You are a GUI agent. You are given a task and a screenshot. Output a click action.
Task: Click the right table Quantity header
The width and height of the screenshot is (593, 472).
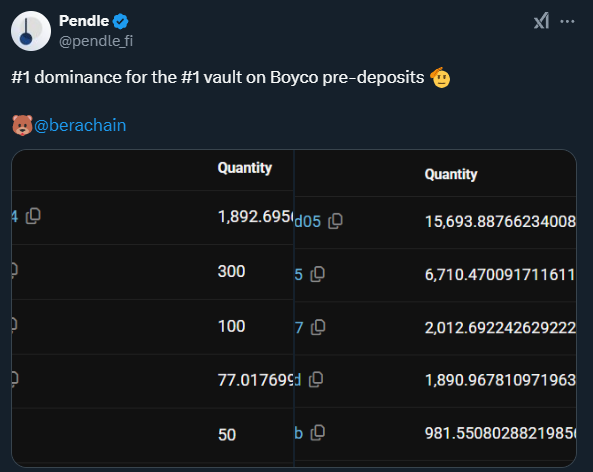tap(451, 174)
